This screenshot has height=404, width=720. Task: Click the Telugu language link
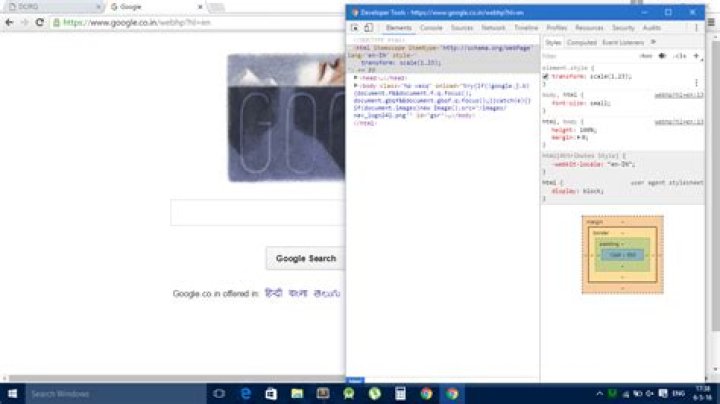326,293
